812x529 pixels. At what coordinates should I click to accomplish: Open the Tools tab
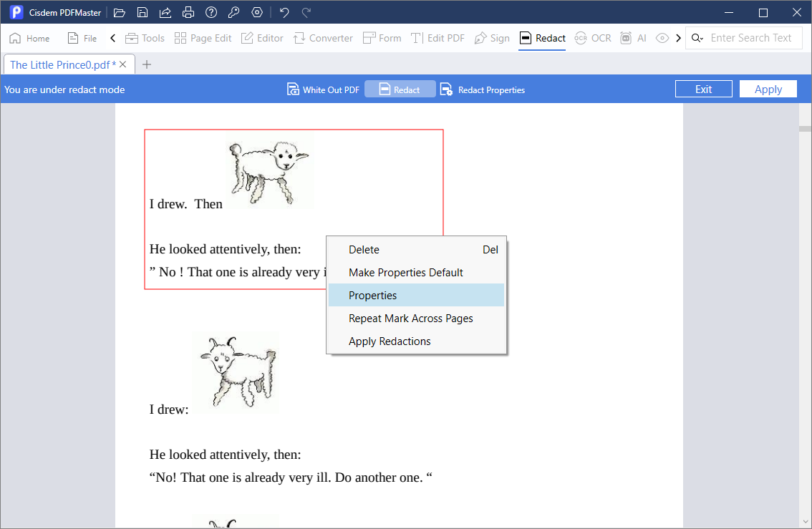(x=145, y=39)
